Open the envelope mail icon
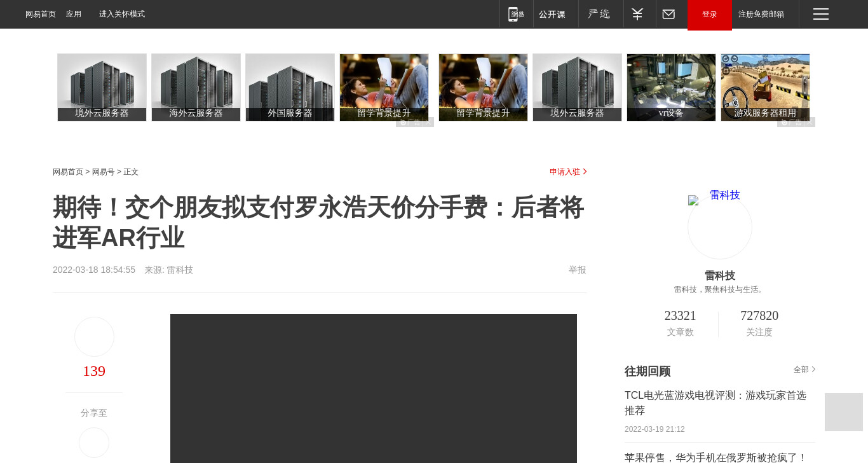This screenshot has width=868, height=463. (668, 14)
